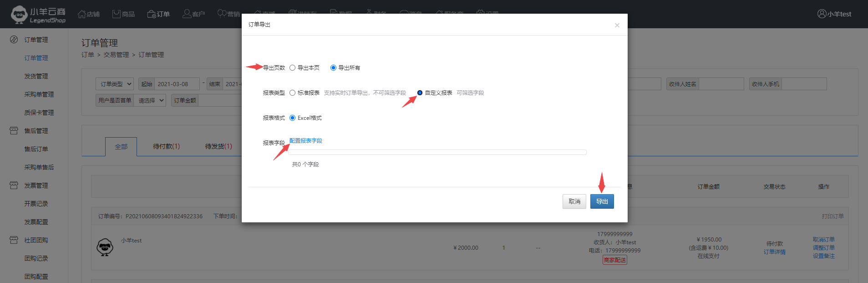Close the 订单导出 dialog with X
This screenshot has height=283, width=868.
[617, 26]
